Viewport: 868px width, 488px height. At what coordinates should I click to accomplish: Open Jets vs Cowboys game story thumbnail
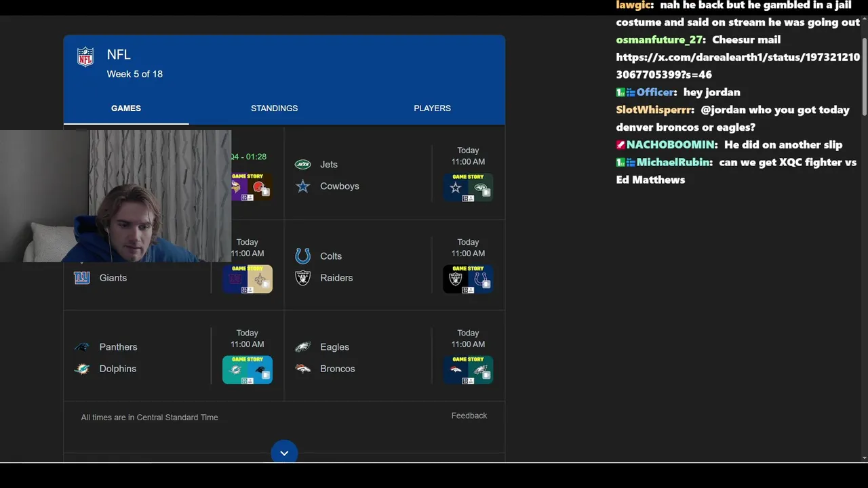[x=468, y=187]
